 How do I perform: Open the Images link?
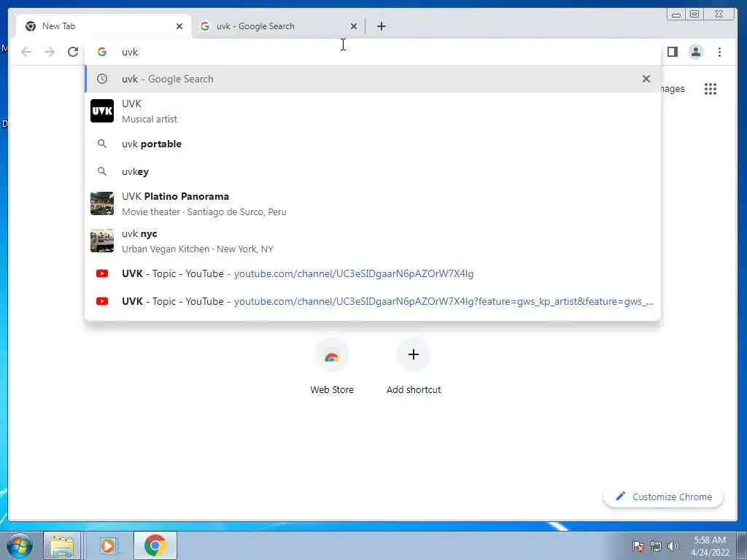point(672,89)
